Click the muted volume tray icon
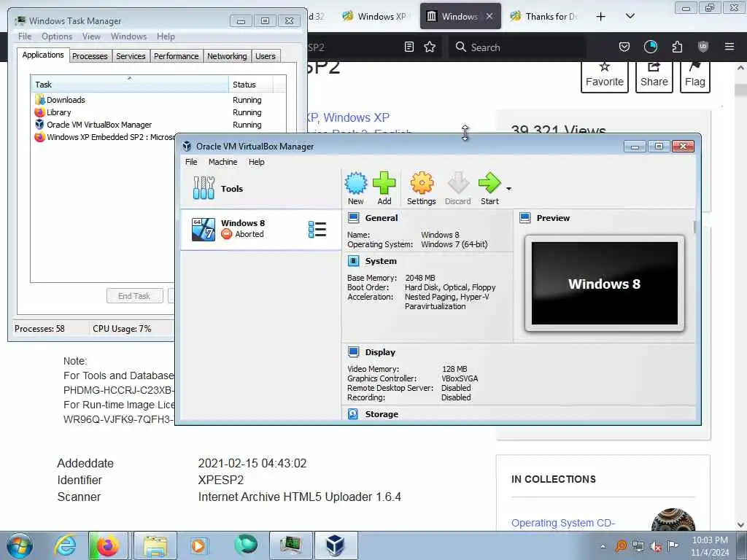Screen dimensions: 747x560 tap(656, 547)
